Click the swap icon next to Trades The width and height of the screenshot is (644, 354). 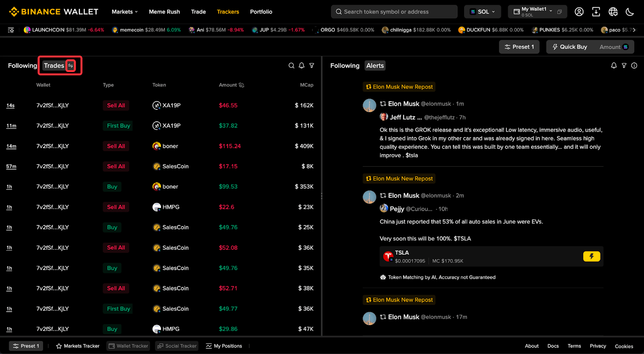(70, 66)
